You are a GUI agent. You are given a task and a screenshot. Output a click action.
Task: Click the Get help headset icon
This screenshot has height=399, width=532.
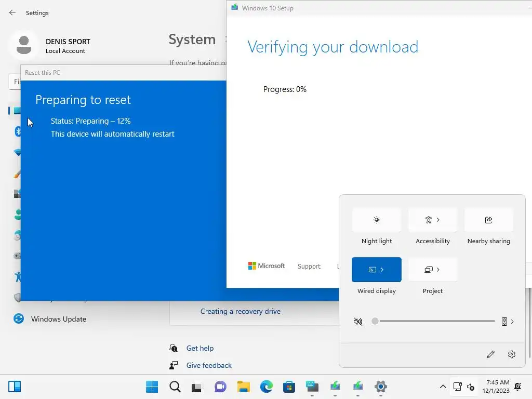coord(174,348)
